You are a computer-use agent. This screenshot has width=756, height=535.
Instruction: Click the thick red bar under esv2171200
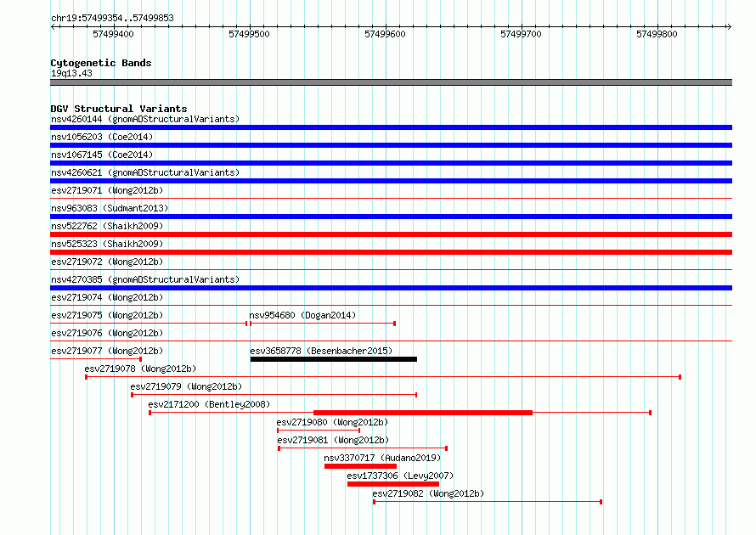[423, 413]
